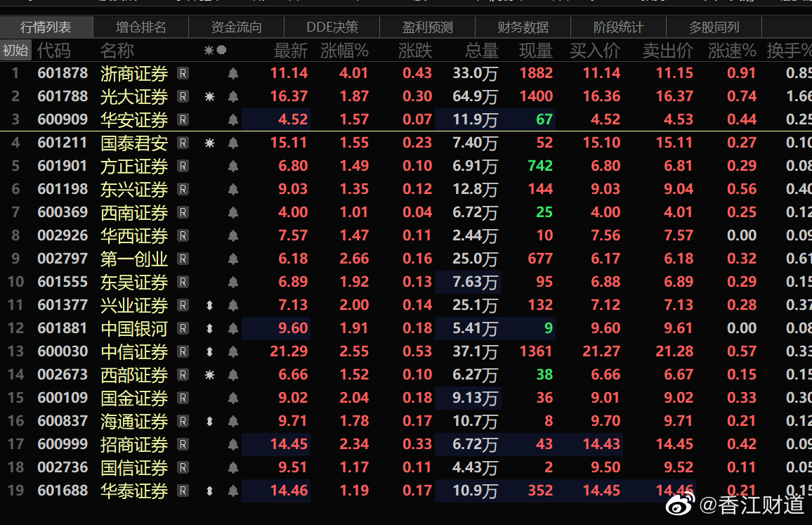Viewport: 812px width, 525px height.
Task: Select stock code 002926
Action: pos(63,235)
